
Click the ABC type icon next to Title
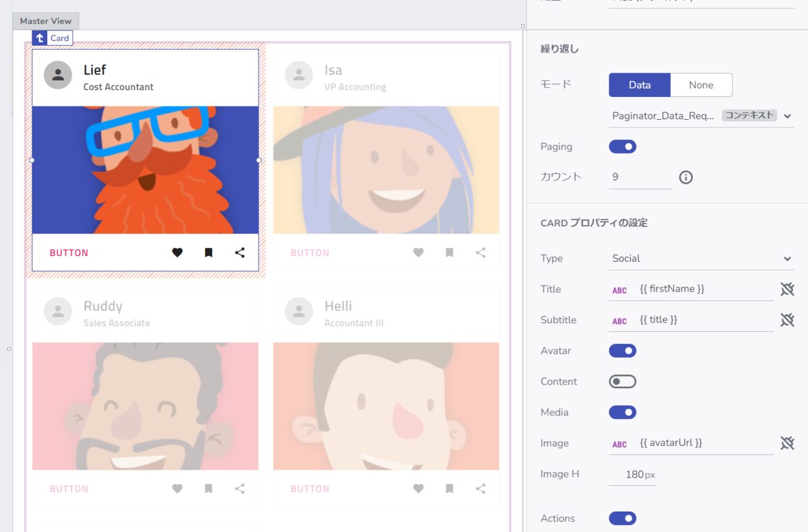point(619,290)
